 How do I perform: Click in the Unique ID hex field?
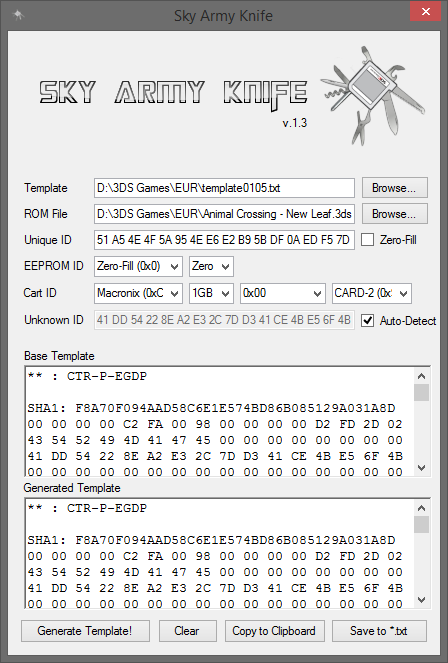click(x=224, y=240)
